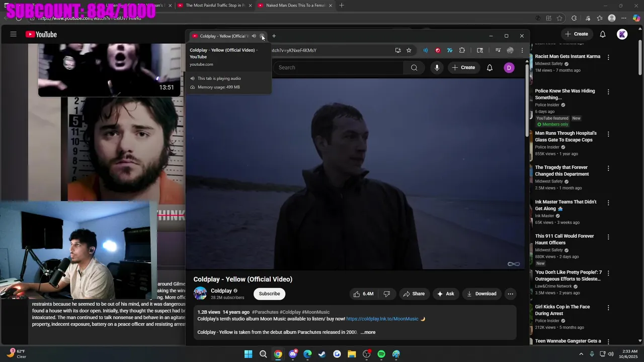The width and height of the screenshot is (644, 362).
Task: Open the Coldplay channel name link
Action: pyautogui.click(x=221, y=291)
